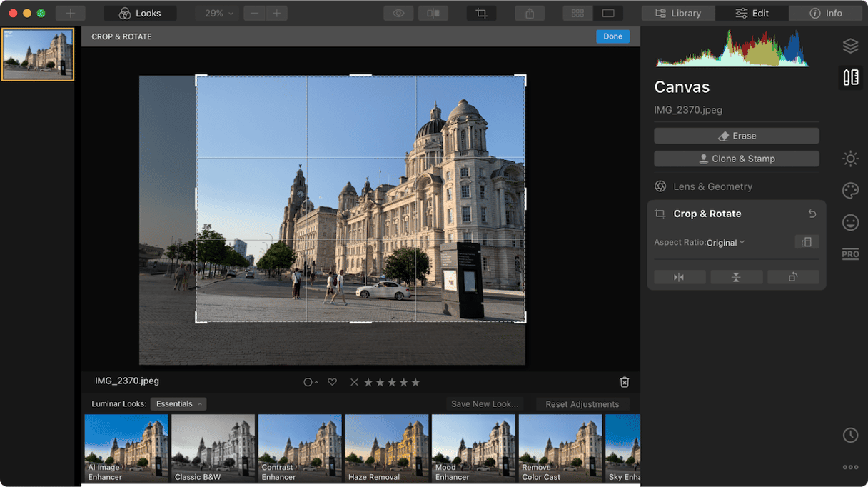The width and height of the screenshot is (868, 487).
Task: Switch to the Library tab
Action: click(x=678, y=13)
